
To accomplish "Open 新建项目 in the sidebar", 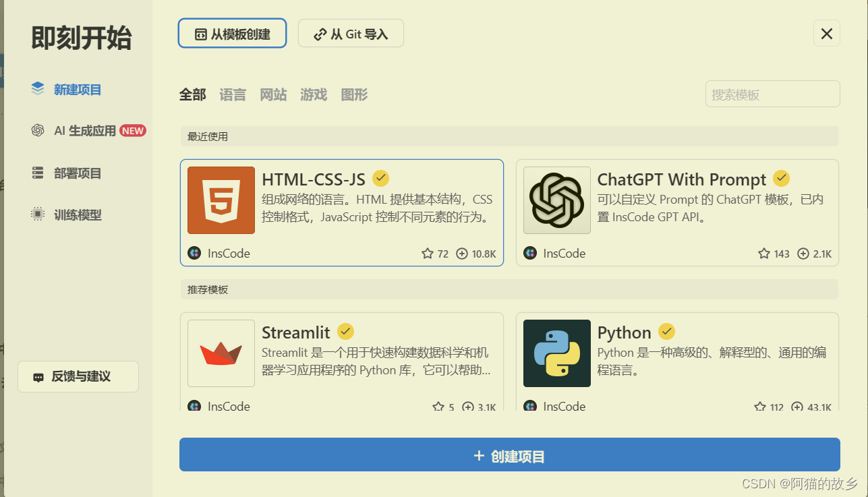I will (78, 89).
